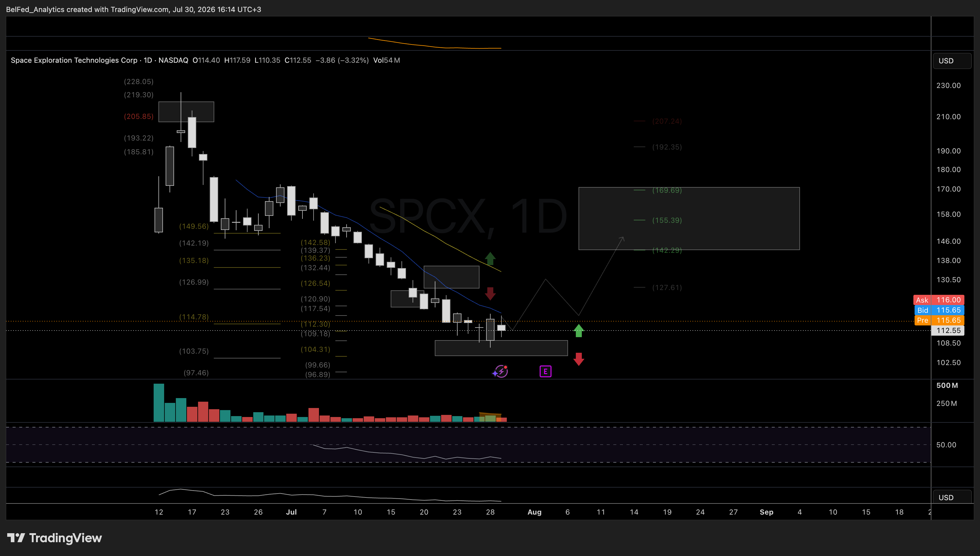Click the (169.69) green target label

click(x=667, y=190)
